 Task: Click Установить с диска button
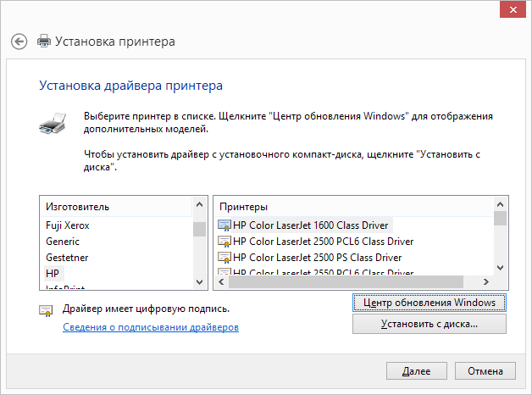pyautogui.click(x=429, y=324)
